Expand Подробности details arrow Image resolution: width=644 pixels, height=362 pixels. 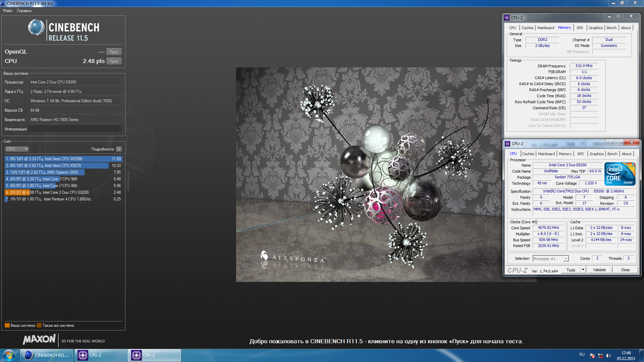coord(119,149)
